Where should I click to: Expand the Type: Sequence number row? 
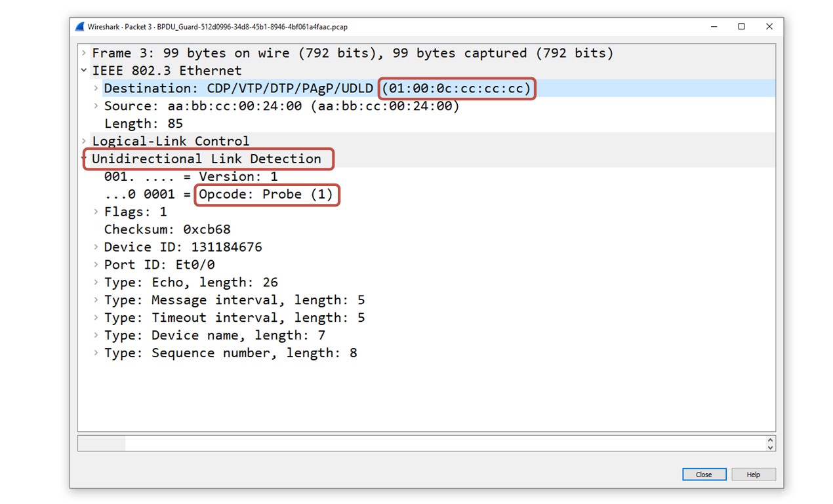pyautogui.click(x=96, y=353)
